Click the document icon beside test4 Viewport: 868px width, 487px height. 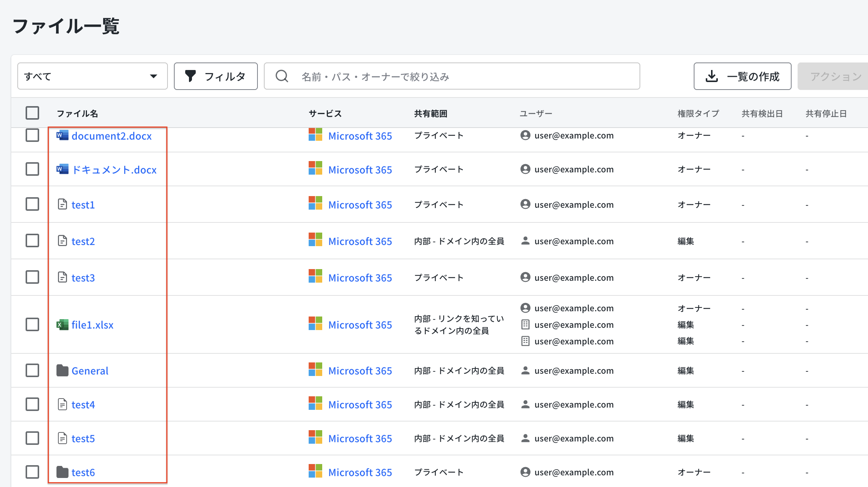pyautogui.click(x=62, y=404)
